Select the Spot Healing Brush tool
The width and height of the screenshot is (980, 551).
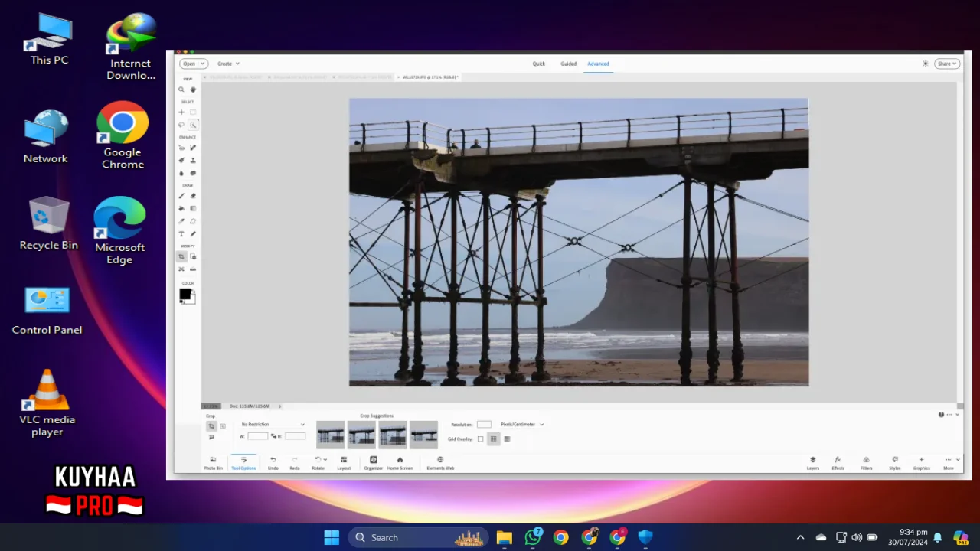(193, 148)
